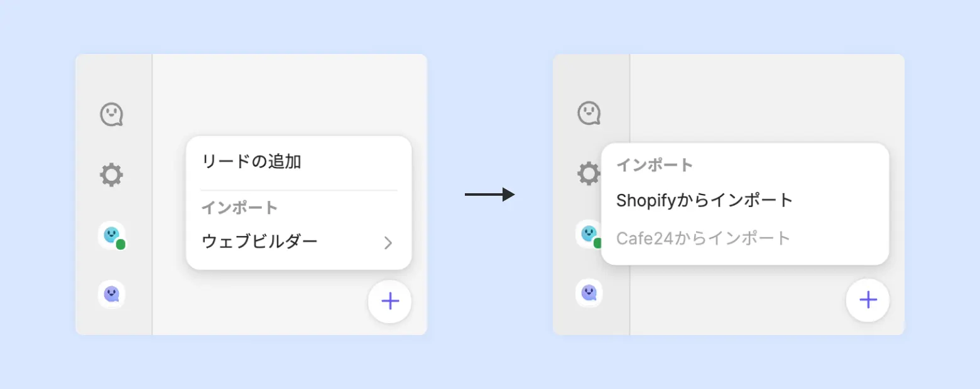The width and height of the screenshot is (980, 389).
Task: Click the greyed-out Cafe24からインポート option
Action: pos(704,238)
